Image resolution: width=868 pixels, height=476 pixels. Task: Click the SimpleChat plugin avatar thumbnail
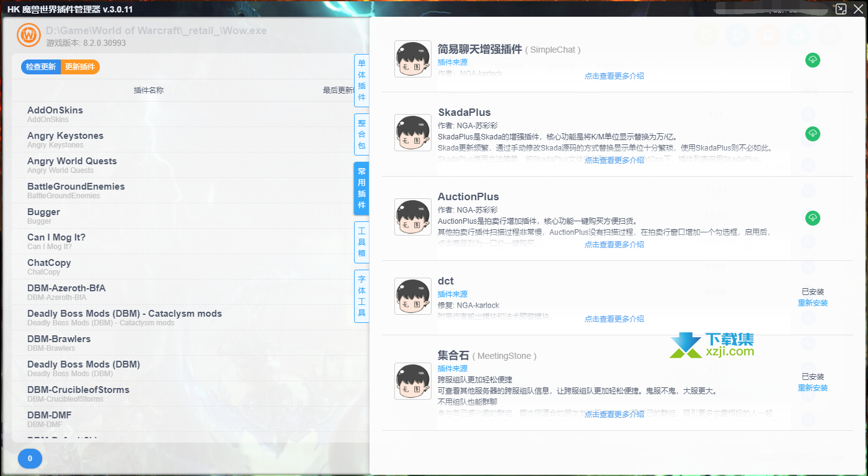pos(413,59)
